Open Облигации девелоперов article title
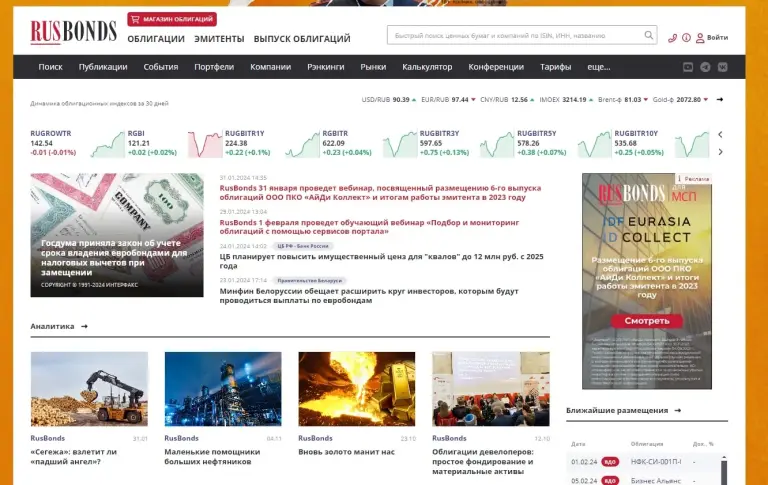 482,462
